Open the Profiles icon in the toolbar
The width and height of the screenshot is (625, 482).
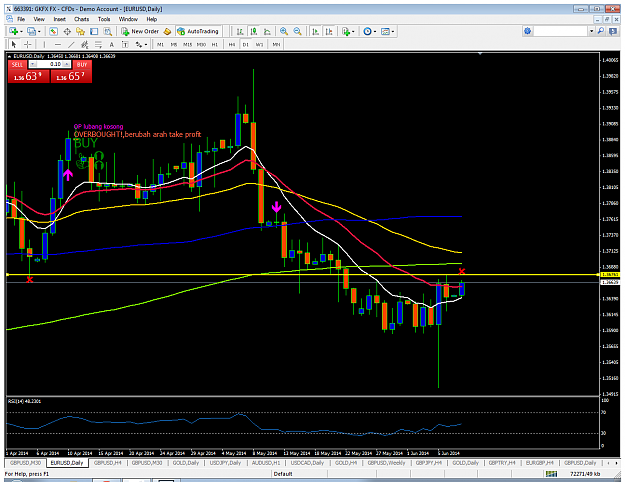coord(31,31)
